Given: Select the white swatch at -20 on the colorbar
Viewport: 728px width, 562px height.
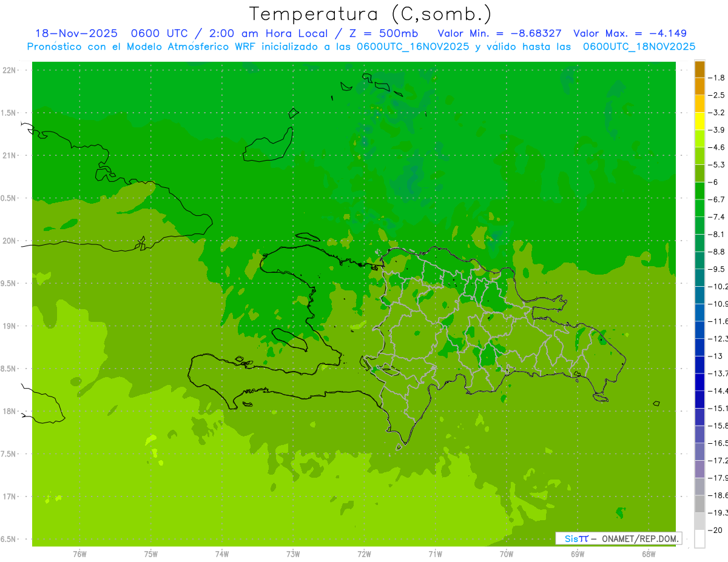Looking at the screenshot, I should (699, 538).
